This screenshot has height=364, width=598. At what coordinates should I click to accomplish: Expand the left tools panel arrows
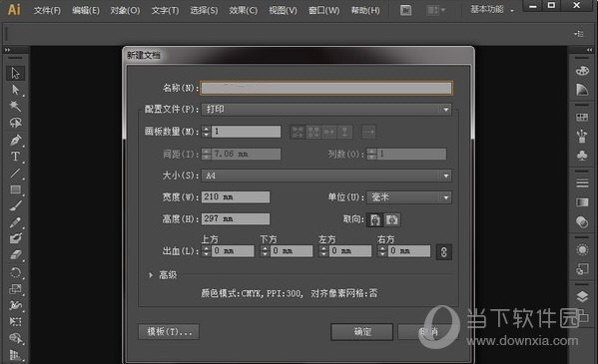(8, 50)
